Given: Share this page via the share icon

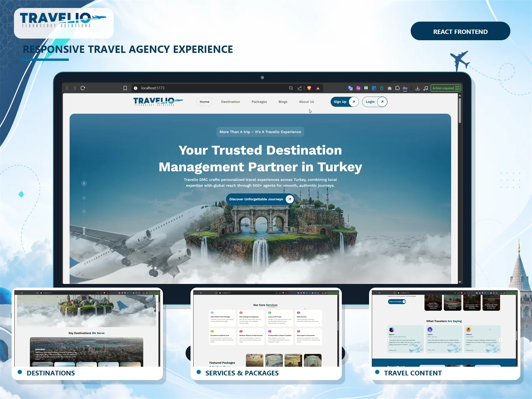Looking at the screenshot, I should coord(300,88).
